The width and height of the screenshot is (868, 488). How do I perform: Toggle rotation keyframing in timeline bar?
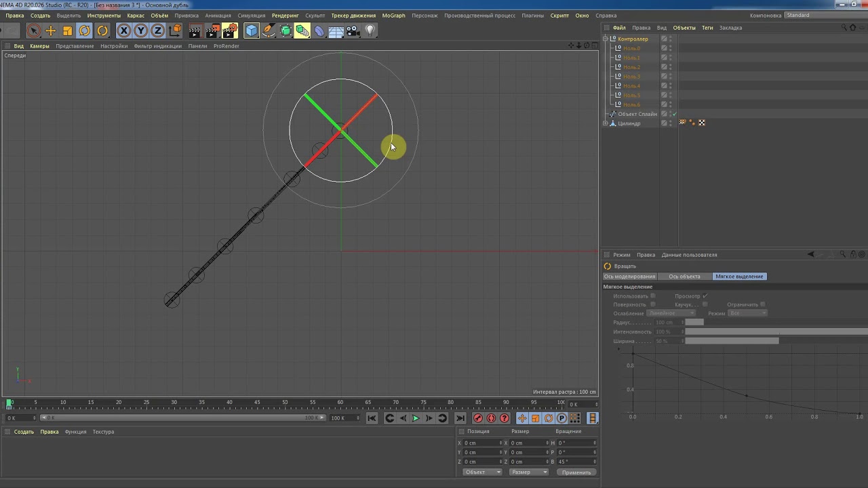(549, 418)
